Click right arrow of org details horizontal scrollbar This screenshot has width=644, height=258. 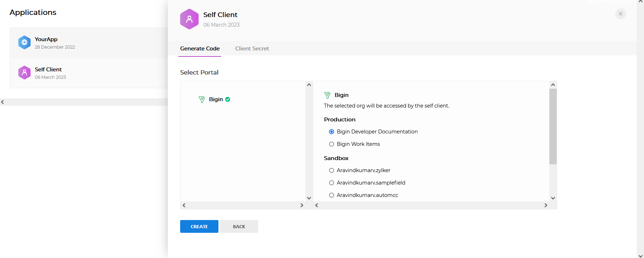(546, 205)
